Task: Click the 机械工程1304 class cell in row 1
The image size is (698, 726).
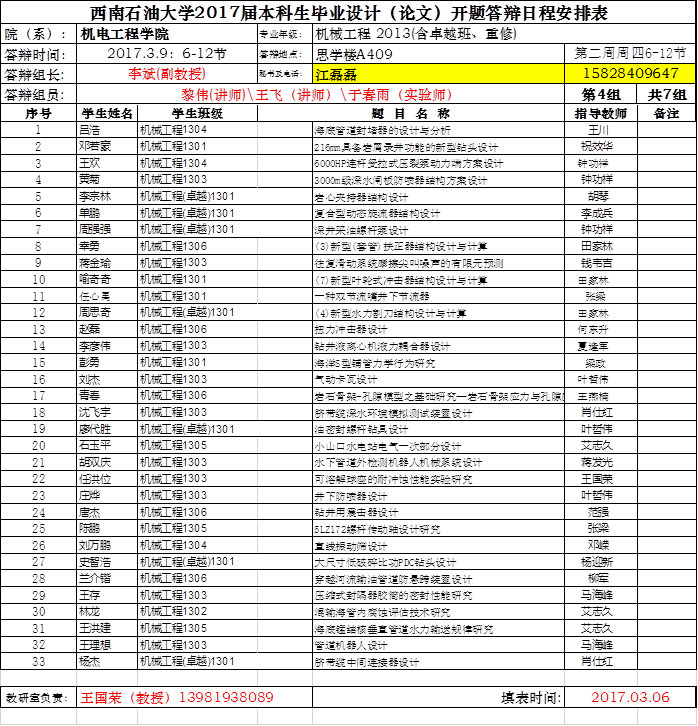Action: pos(197,130)
